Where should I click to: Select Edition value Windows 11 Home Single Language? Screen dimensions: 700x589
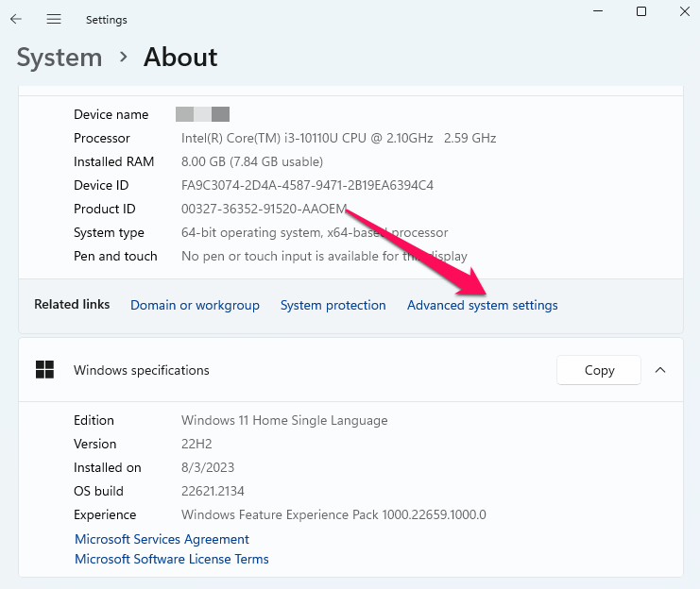[x=284, y=420]
